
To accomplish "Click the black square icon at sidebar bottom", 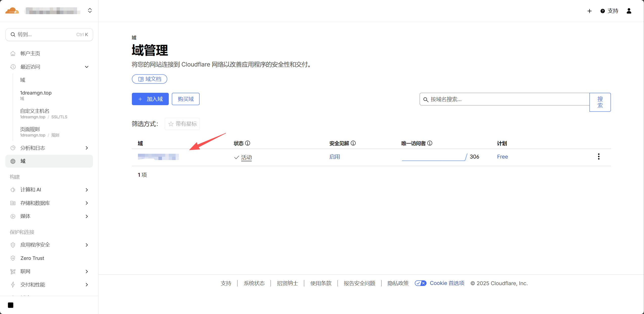I will 11,305.
